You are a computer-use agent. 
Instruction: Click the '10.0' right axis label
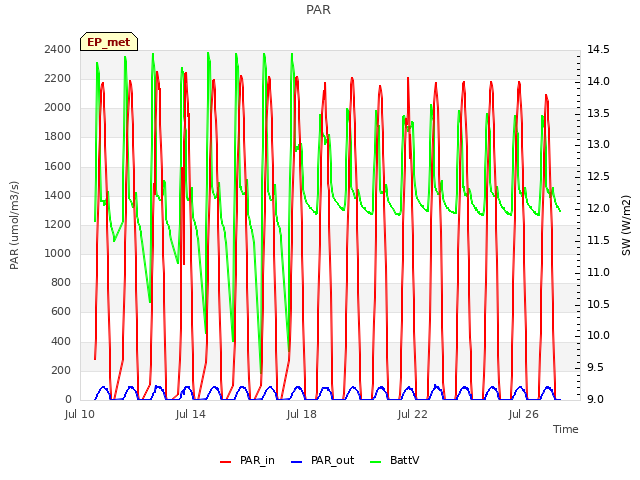point(598,336)
